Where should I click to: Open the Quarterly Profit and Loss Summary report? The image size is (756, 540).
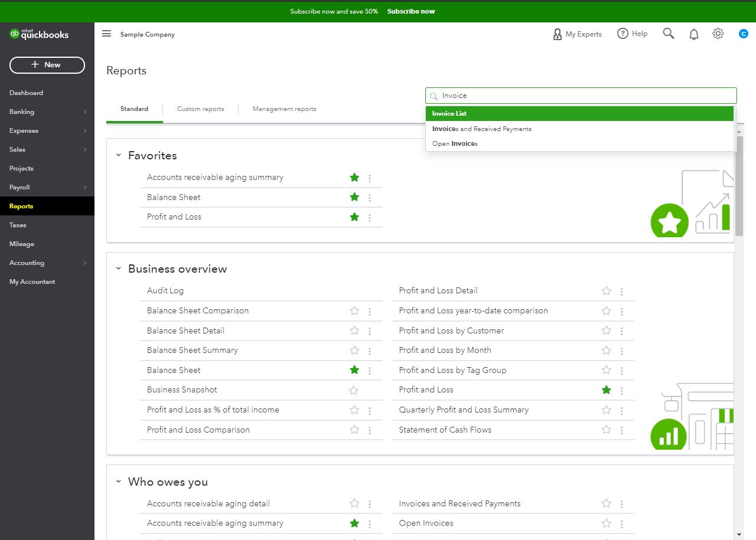464,410
